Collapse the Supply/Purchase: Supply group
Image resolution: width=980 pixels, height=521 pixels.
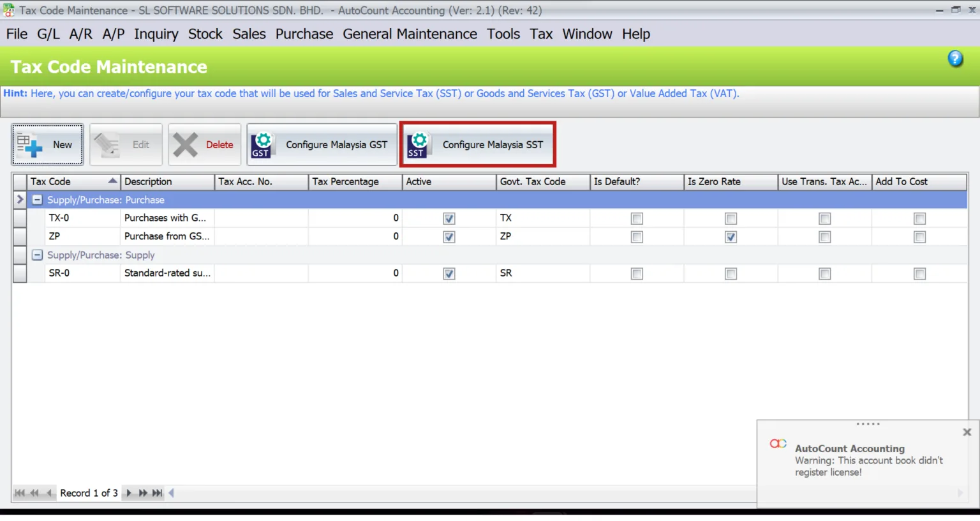(x=37, y=255)
